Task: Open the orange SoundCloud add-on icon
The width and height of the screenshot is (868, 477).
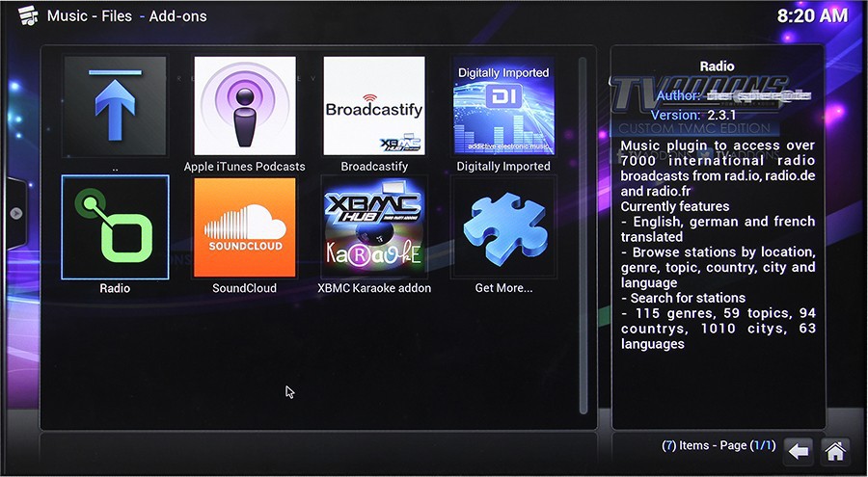Action: pyautogui.click(x=245, y=227)
